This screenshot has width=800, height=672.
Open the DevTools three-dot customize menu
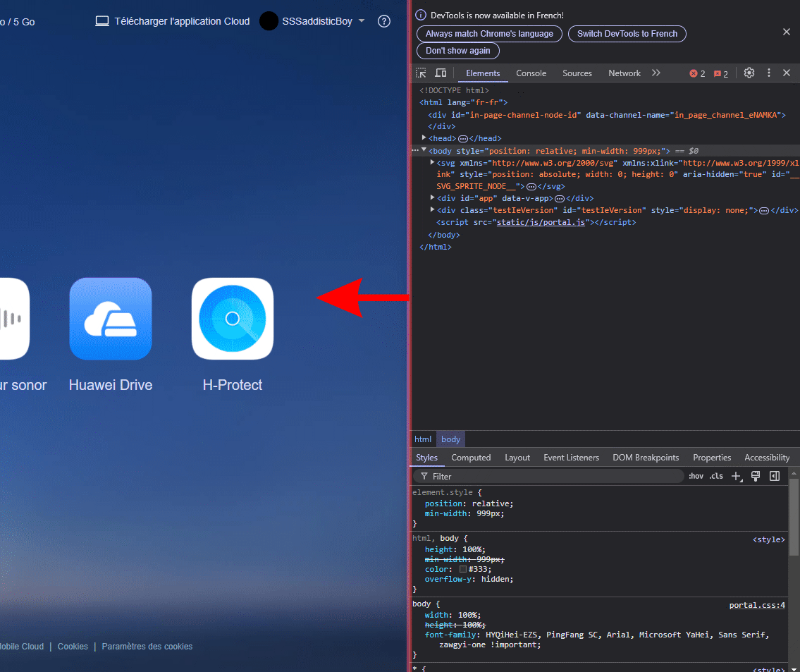tap(769, 73)
